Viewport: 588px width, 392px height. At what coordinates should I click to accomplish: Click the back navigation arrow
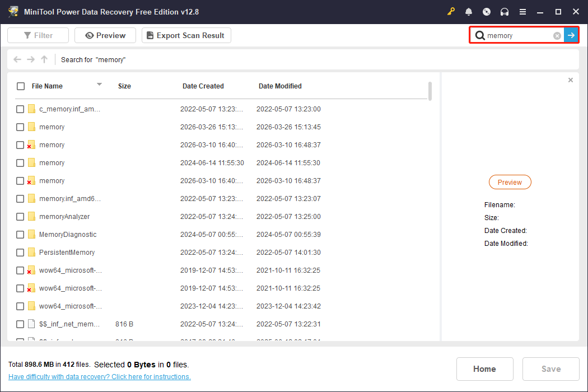tap(17, 59)
